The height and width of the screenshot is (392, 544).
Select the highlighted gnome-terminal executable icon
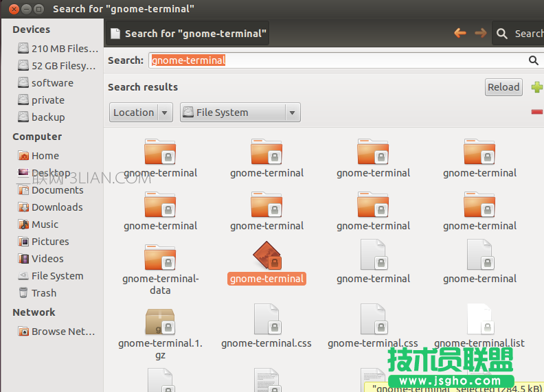[x=267, y=256]
